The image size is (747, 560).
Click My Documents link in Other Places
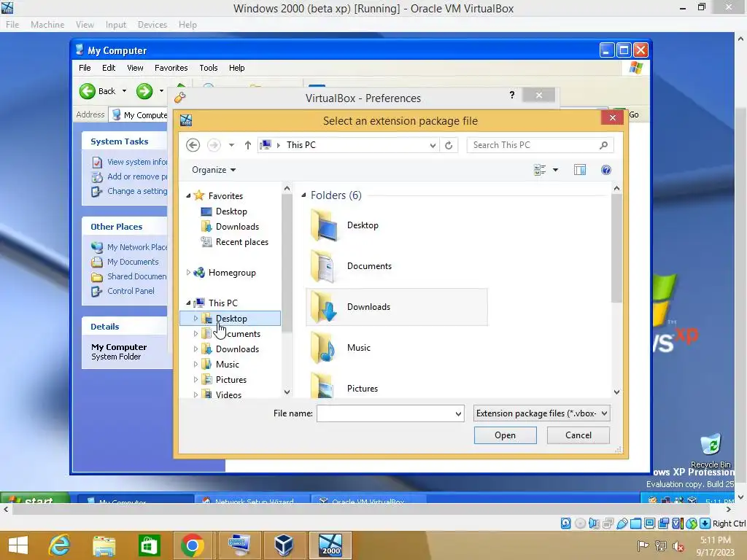tap(133, 262)
